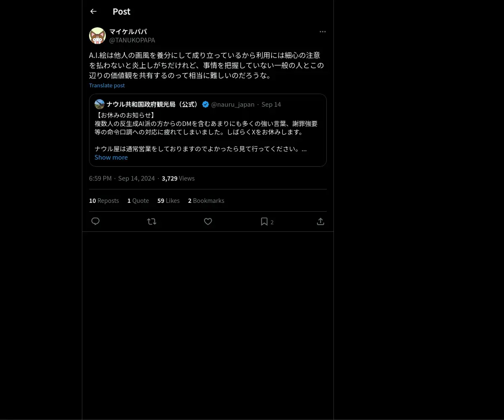Click the 6:59 PM Sep 14, 2024 timestamp
504x420 pixels.
(122, 178)
